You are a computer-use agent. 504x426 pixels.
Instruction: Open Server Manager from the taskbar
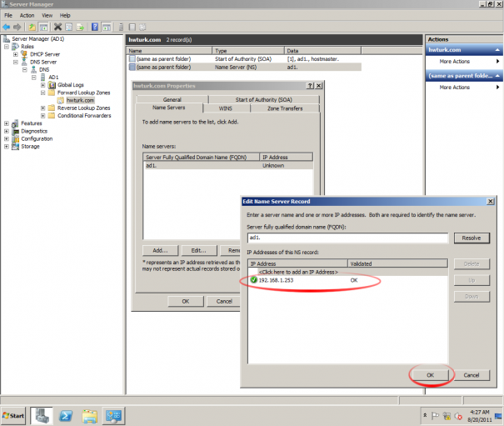point(42,415)
